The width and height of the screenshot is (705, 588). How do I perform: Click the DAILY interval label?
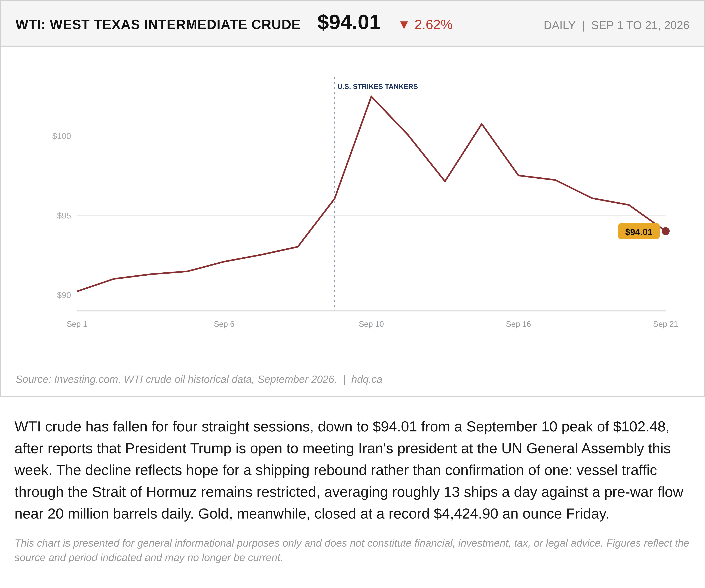coord(559,26)
